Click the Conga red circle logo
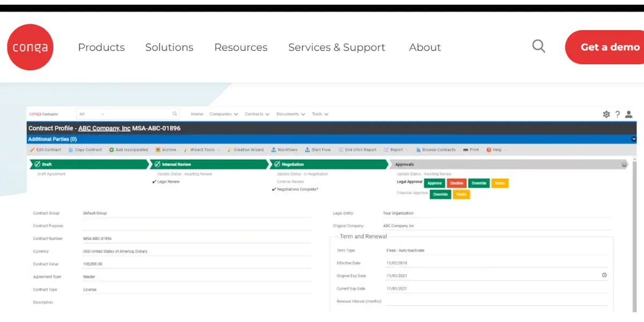 [30, 47]
